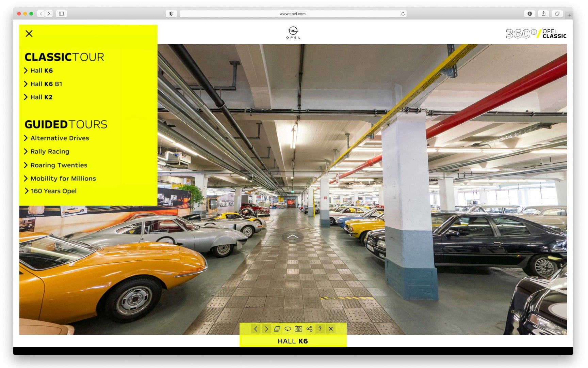Start the Alternative Drives guided tour
The width and height of the screenshot is (588, 368).
click(x=60, y=138)
